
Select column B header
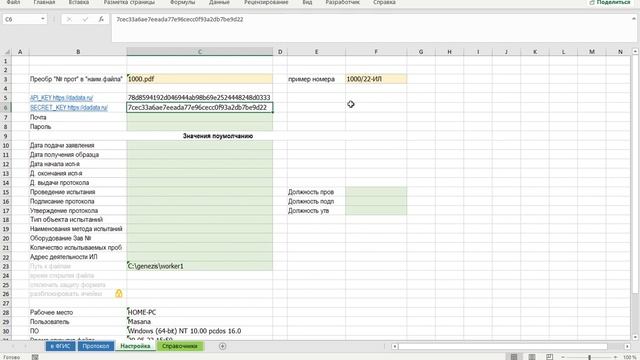pyautogui.click(x=78, y=52)
